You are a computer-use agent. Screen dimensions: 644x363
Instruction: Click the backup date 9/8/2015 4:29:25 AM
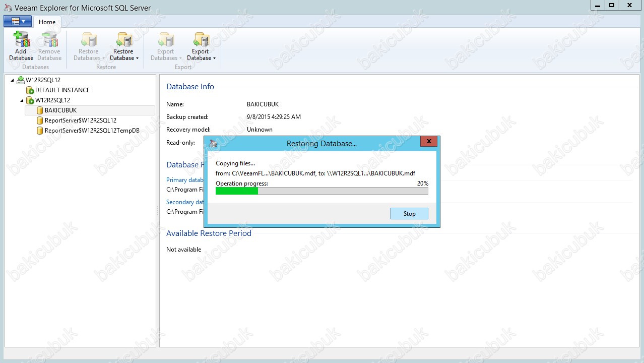274,117
